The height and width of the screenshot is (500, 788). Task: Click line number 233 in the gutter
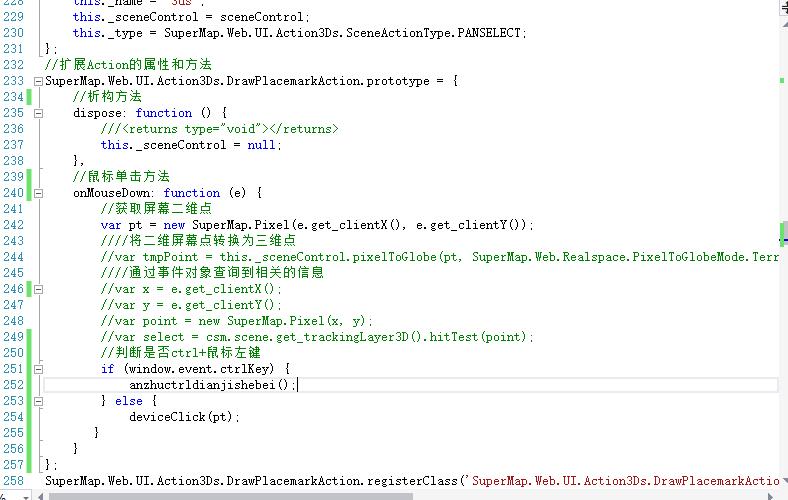tap(13, 81)
